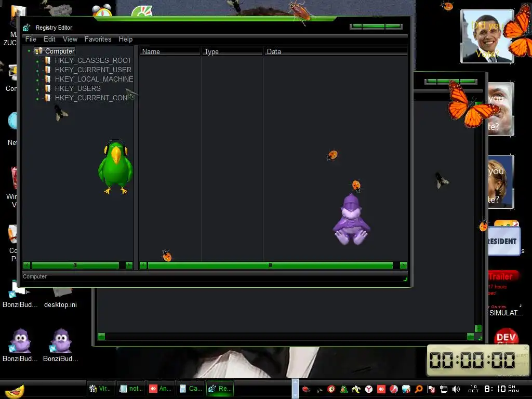Click the Re... Registry Editor taskbar button
Screen dimensions: 532x399
(x=220, y=389)
